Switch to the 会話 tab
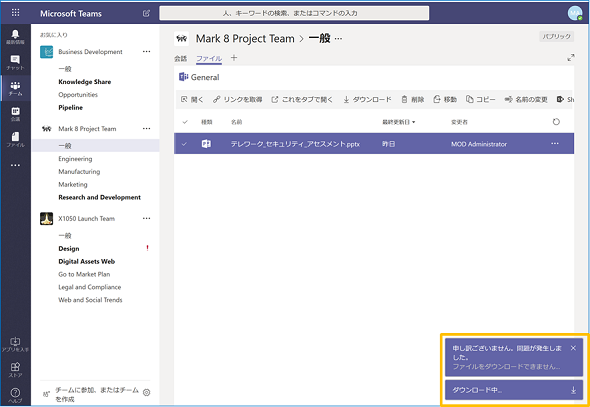Image resolution: width=590 pixels, height=407 pixels. point(181,58)
